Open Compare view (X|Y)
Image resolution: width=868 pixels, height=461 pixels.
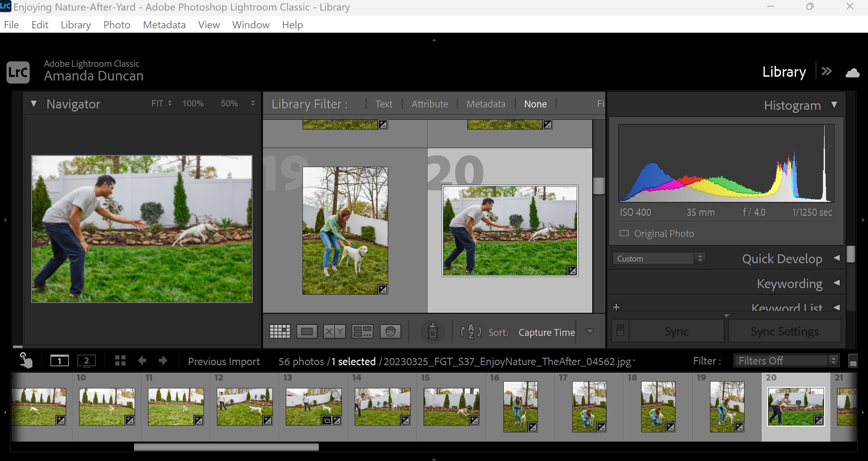[334, 331]
